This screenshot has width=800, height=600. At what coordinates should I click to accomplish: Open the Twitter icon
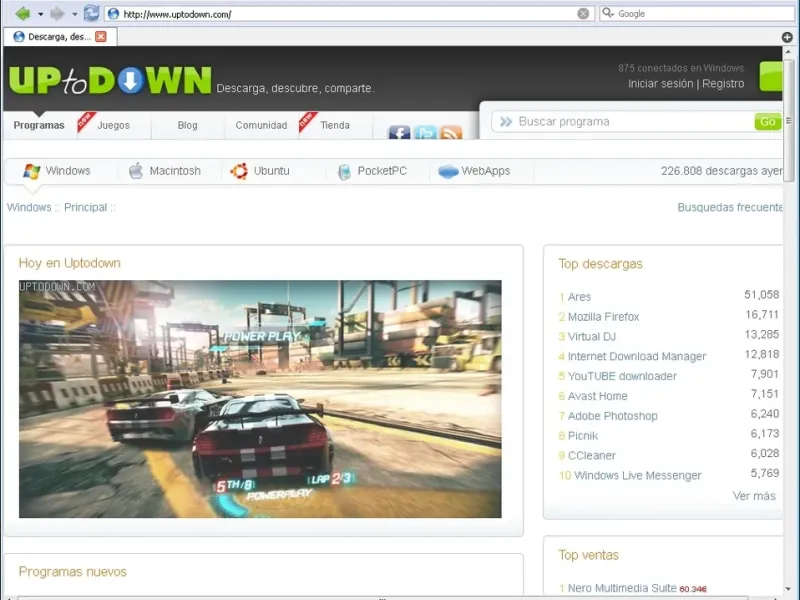click(426, 133)
